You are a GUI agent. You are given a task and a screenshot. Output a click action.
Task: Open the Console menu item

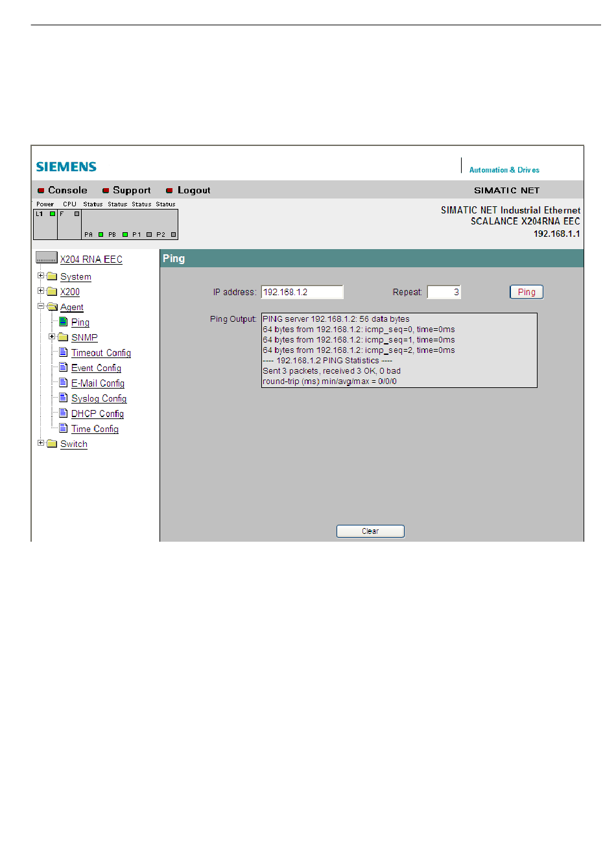(x=67, y=190)
